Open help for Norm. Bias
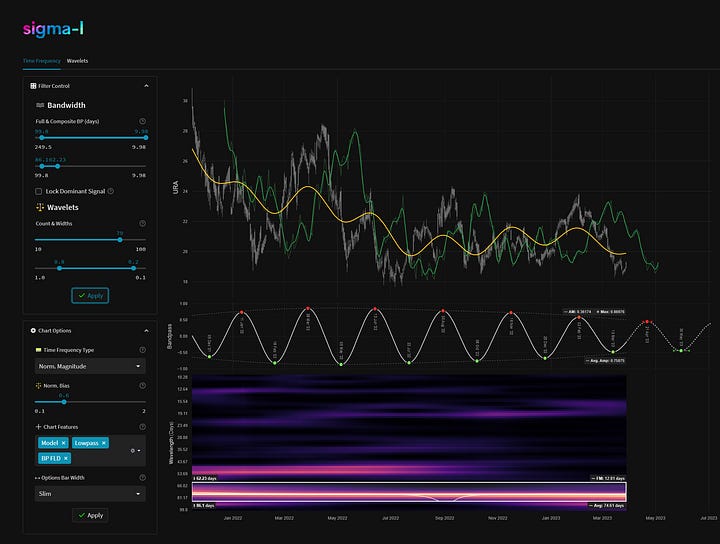Viewport: 720px width, 544px height. point(142,386)
